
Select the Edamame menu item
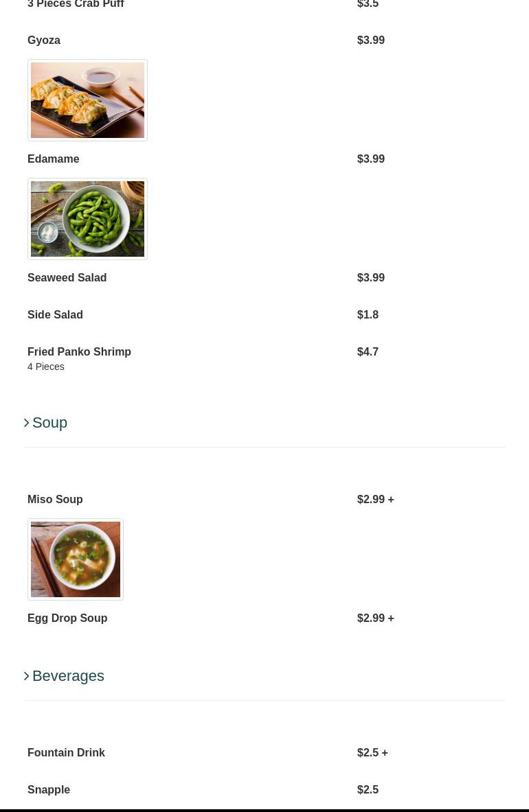[x=53, y=159]
